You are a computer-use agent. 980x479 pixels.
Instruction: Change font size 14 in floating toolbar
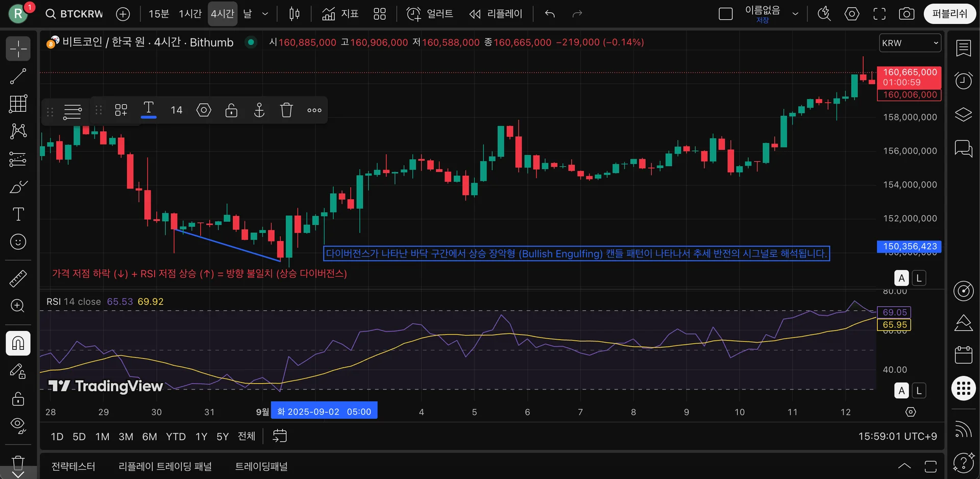click(x=177, y=110)
